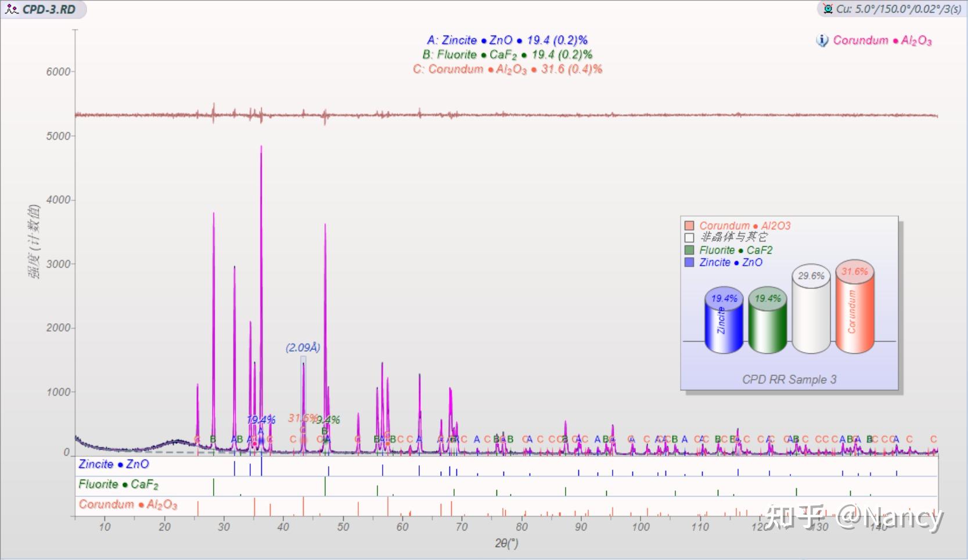Click the CPD-3.RD file icon
This screenshot has width=968, height=560.
click(11, 9)
